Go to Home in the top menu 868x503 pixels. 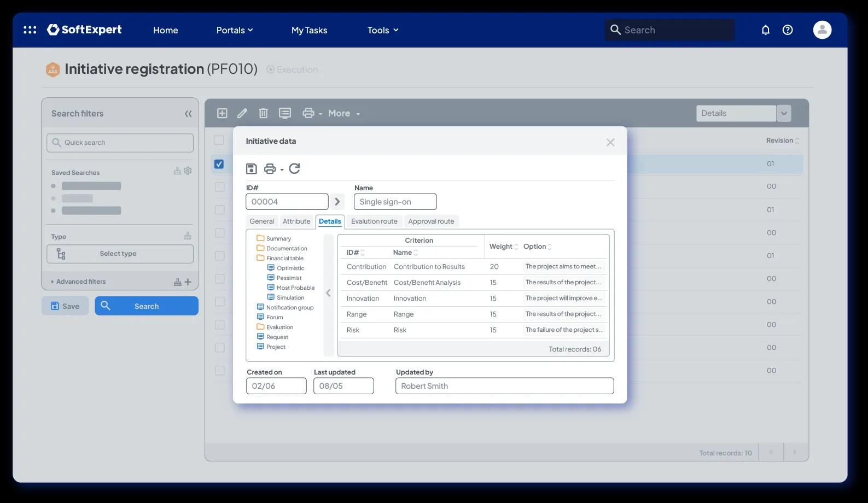pos(165,30)
